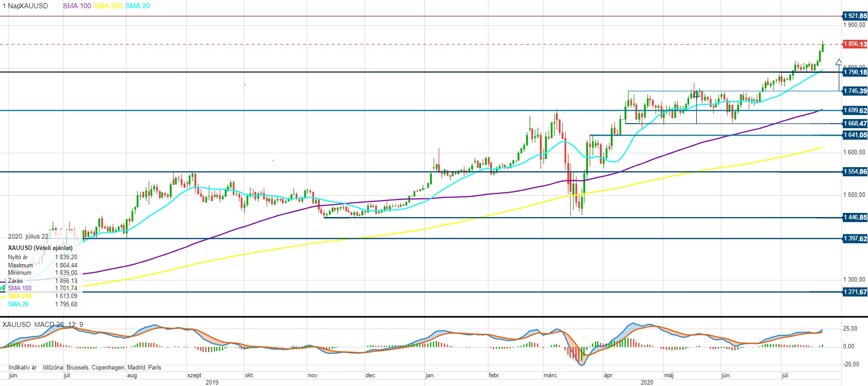The image size is (868, 386).
Task: Click the XAUUSD (Vételi ajánlat) heading
Action: 40,248
